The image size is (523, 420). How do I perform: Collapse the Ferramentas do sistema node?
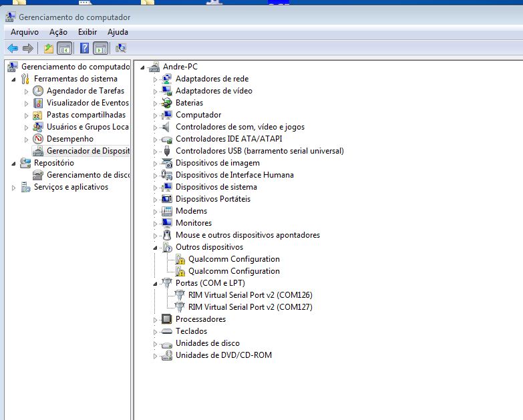(13, 79)
